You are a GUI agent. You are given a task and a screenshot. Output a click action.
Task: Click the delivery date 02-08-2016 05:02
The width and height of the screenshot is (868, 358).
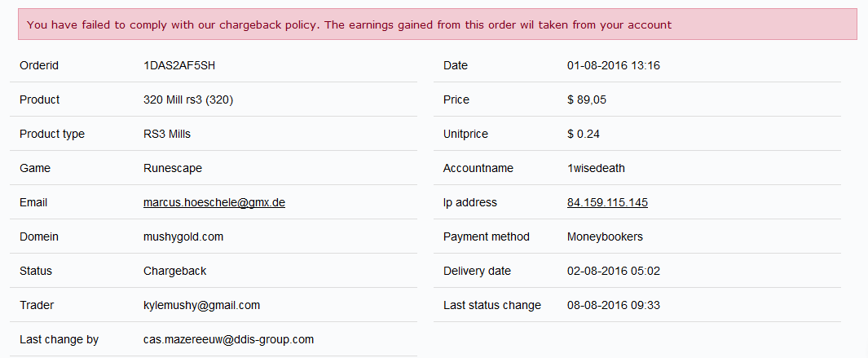tap(614, 271)
